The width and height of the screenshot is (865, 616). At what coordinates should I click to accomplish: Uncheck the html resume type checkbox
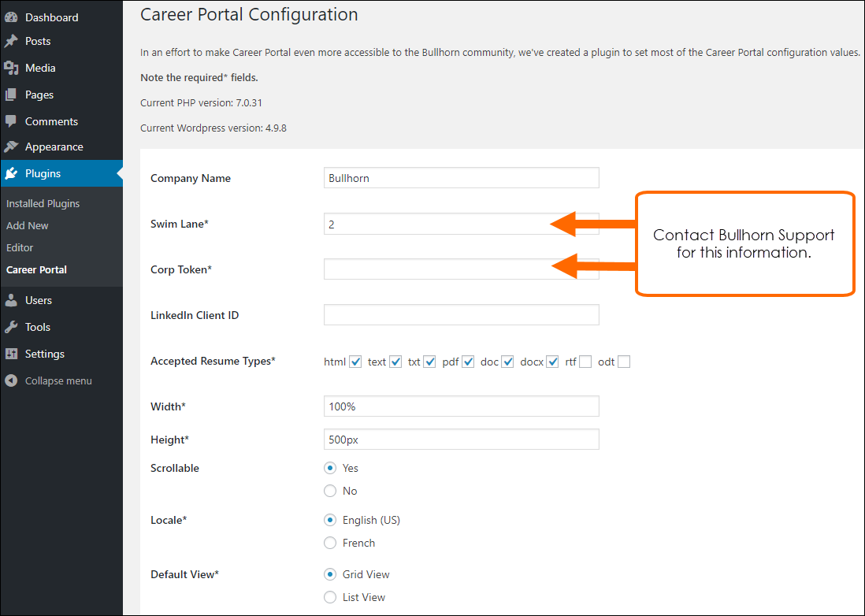[356, 362]
